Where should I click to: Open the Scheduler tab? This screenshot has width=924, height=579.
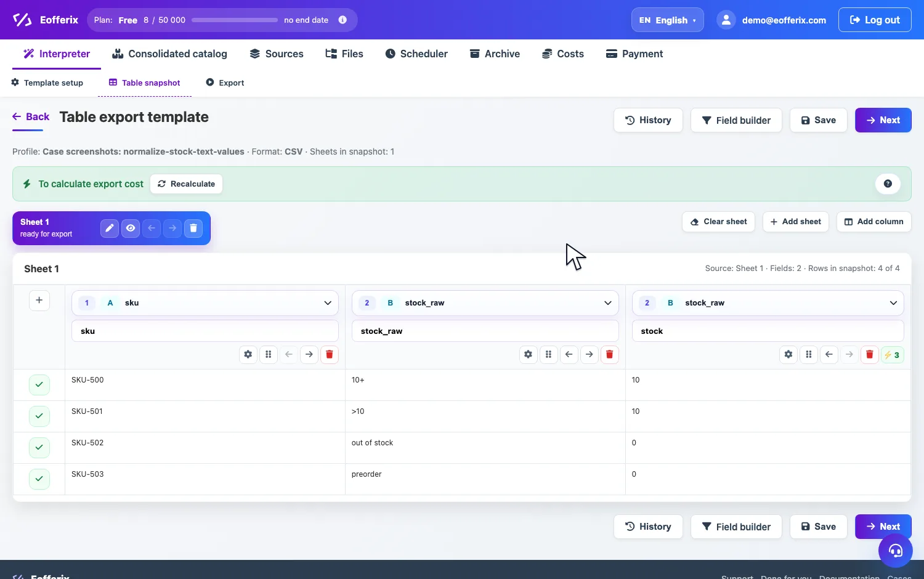pos(416,54)
